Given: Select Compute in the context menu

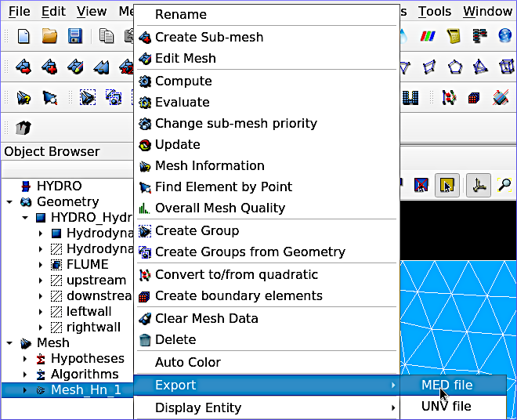Looking at the screenshot, I should (x=267, y=81).
